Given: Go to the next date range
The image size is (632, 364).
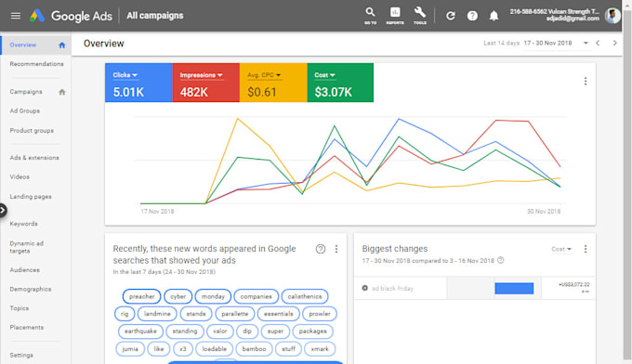Looking at the screenshot, I should 614,43.
